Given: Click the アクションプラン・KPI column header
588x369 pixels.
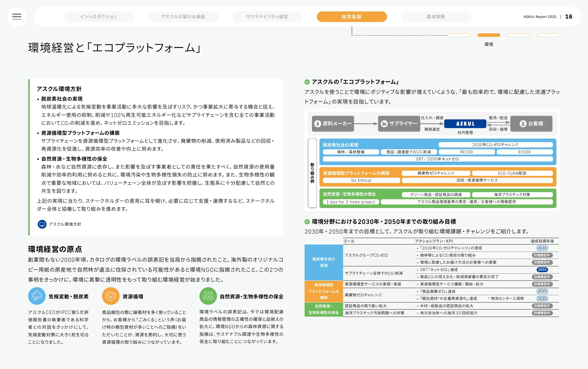Looking at the screenshot, I should pyautogui.click(x=434, y=241).
